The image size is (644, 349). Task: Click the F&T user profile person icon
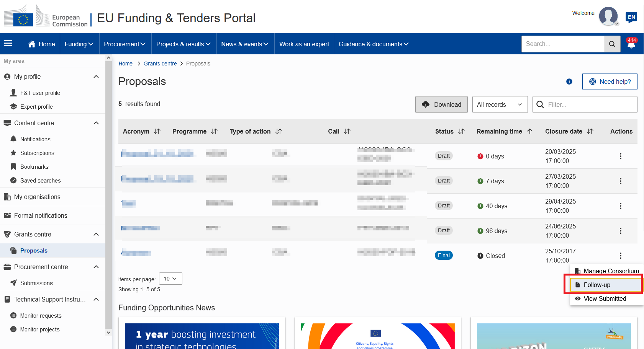point(13,93)
